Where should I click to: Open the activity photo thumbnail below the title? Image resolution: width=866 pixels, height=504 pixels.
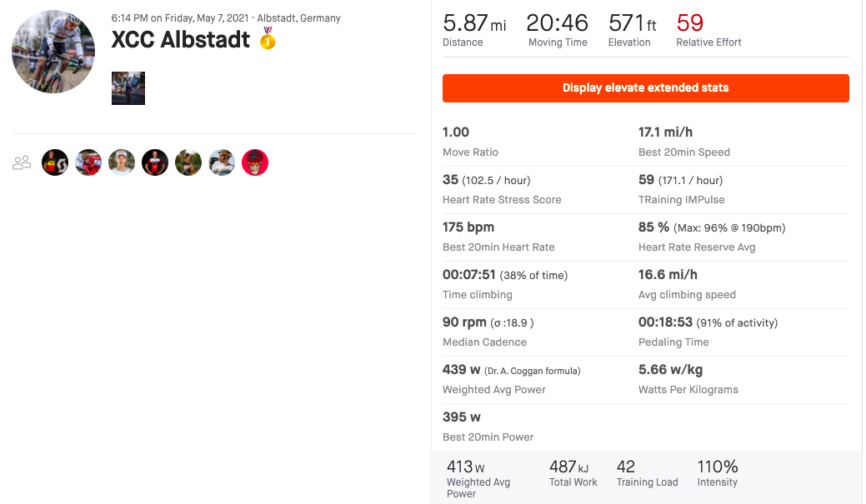(128, 88)
